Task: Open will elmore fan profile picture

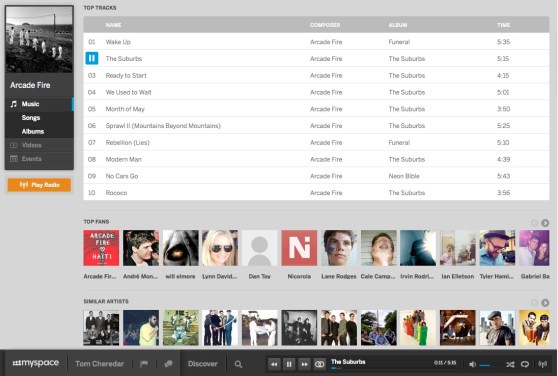Action: tap(180, 248)
